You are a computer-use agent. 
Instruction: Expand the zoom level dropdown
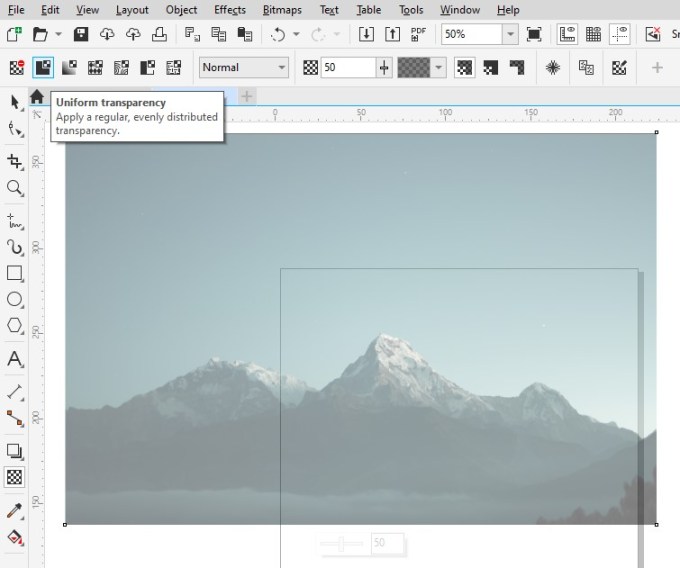510,34
